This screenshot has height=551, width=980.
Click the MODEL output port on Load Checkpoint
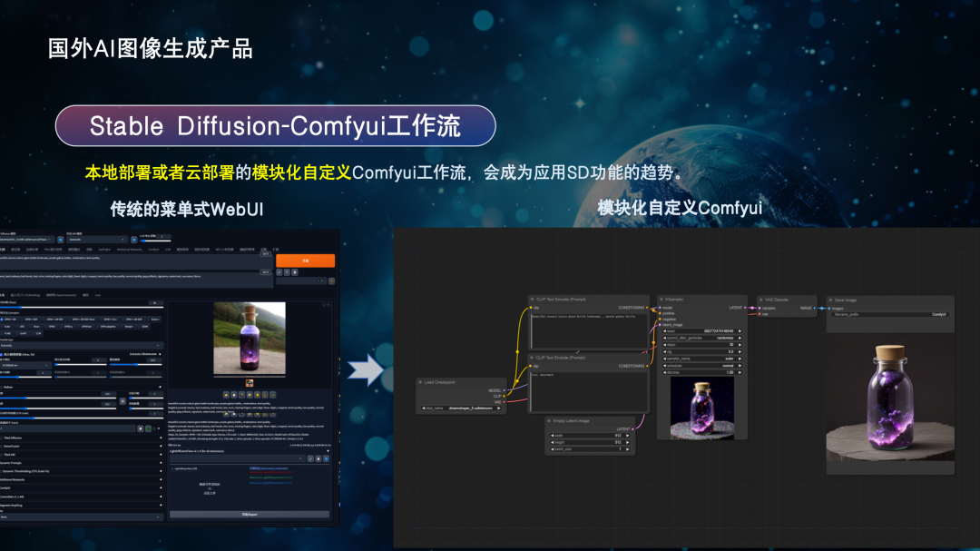click(x=504, y=390)
